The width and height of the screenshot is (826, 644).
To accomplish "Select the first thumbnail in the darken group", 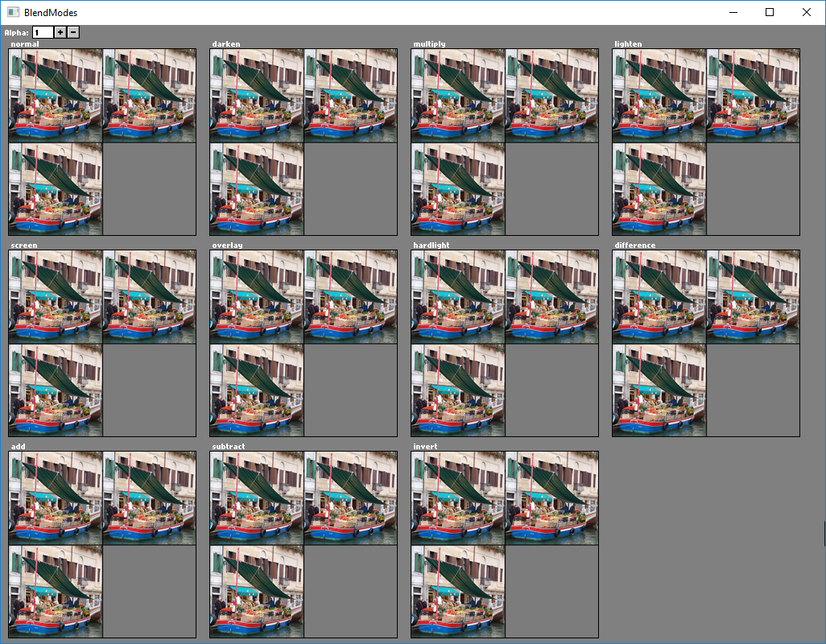I will click(x=255, y=94).
